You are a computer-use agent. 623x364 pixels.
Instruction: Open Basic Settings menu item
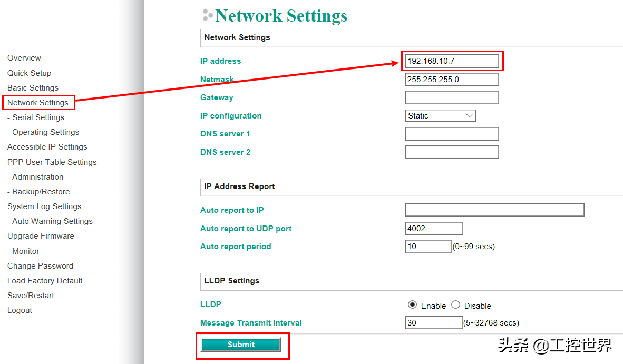tap(33, 88)
